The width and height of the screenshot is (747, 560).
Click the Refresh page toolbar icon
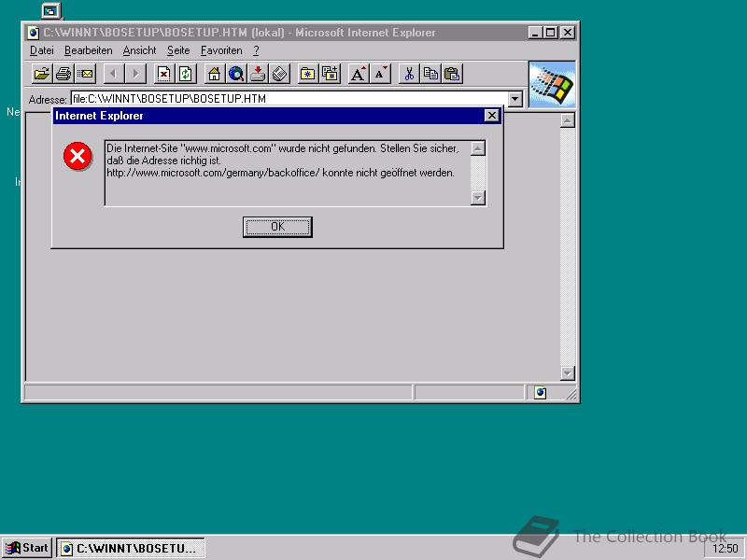point(185,74)
